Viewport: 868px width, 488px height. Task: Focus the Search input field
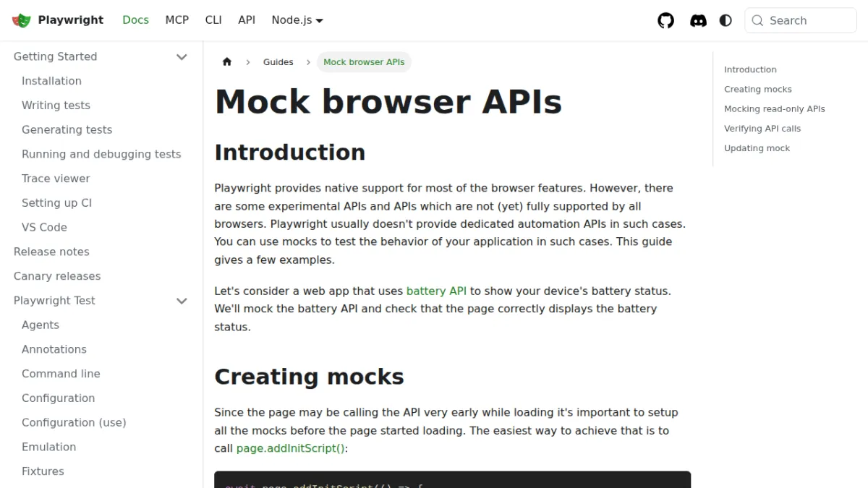pyautogui.click(x=801, y=20)
